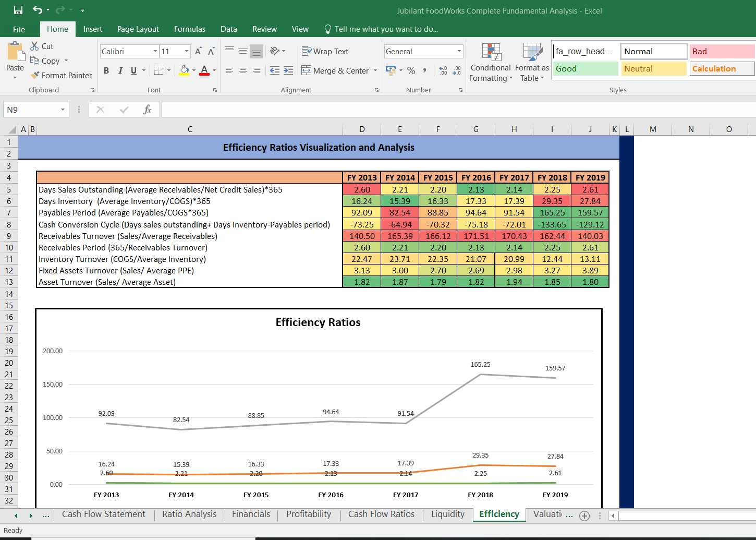Image resolution: width=756 pixels, height=540 pixels.
Task: Open the Ratio Analysis sheet tab
Action: point(189,514)
